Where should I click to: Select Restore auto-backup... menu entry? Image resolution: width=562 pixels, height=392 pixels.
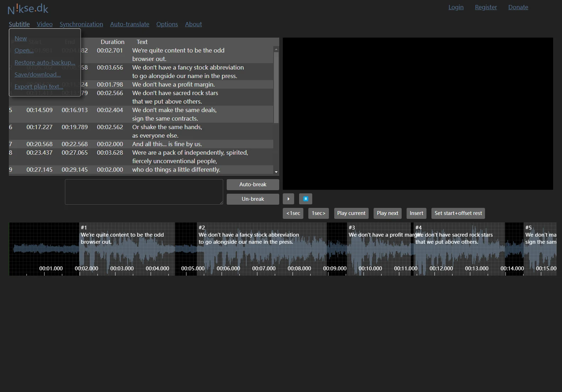pyautogui.click(x=45, y=62)
